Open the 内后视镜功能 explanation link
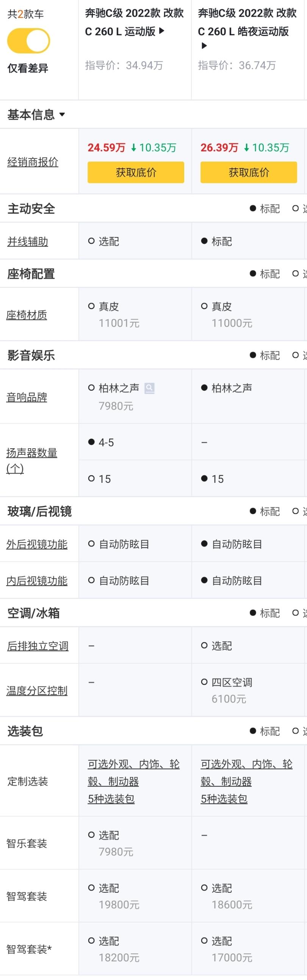The height and width of the screenshot is (980, 307). 37,581
